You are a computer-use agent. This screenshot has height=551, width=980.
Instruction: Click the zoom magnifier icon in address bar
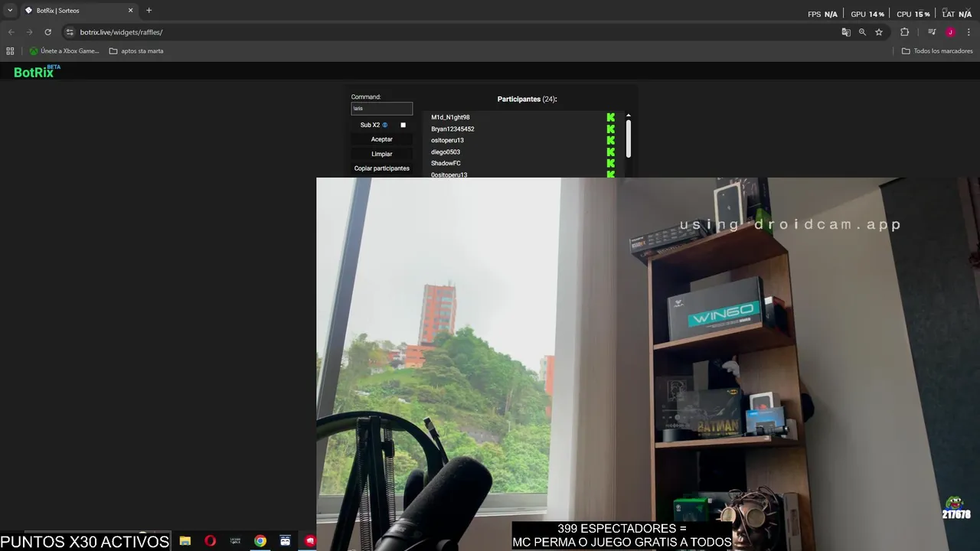pos(862,32)
